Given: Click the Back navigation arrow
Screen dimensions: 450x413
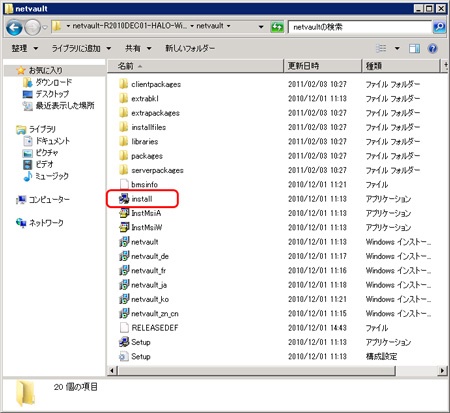Looking at the screenshot, I should [14, 28].
